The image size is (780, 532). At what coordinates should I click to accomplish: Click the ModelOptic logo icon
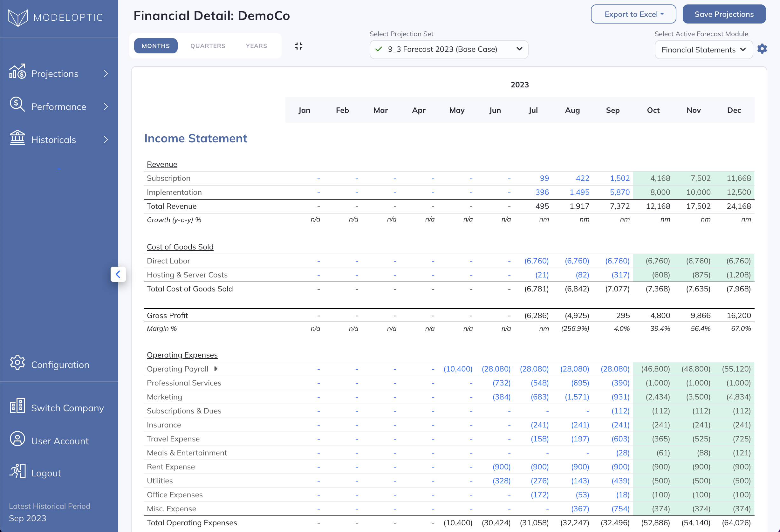(18, 17)
